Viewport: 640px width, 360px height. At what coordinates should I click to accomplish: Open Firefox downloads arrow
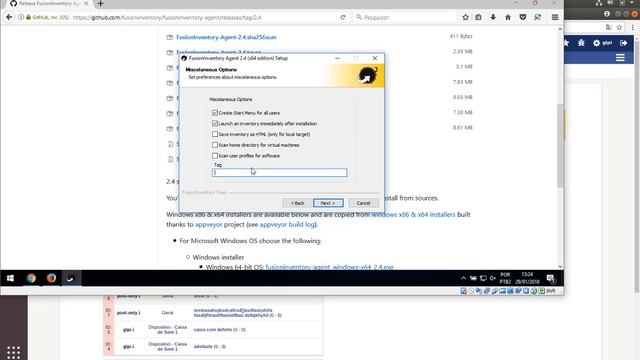click(x=493, y=17)
